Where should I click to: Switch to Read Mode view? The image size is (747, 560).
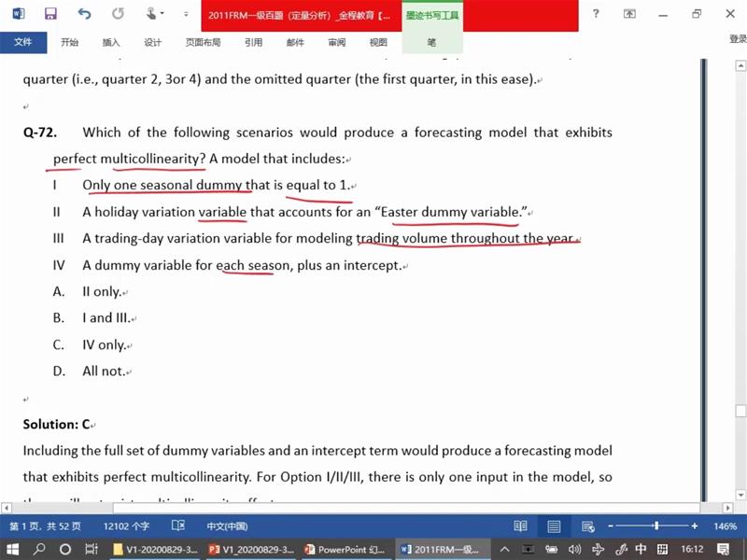click(x=520, y=526)
